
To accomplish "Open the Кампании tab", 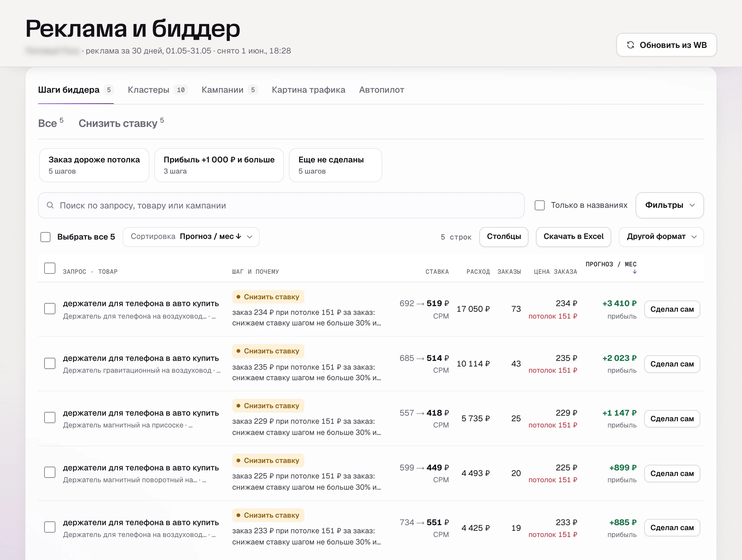I will click(229, 90).
